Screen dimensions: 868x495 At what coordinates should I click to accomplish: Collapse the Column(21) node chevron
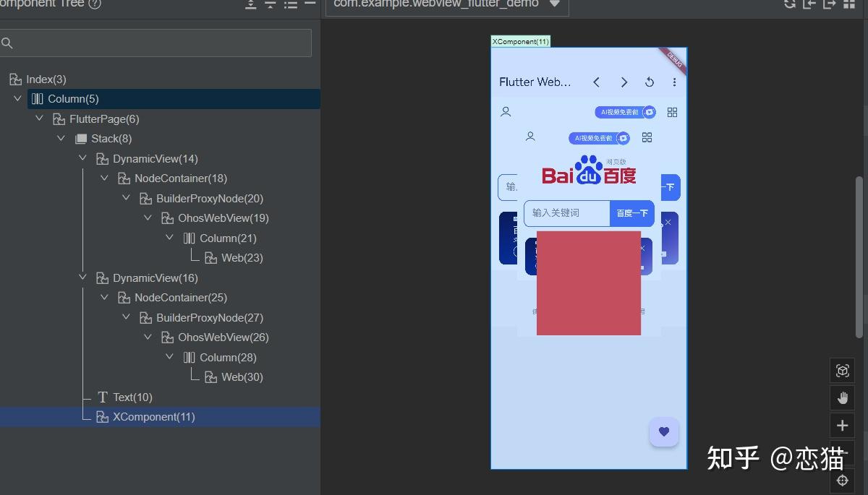click(x=170, y=238)
